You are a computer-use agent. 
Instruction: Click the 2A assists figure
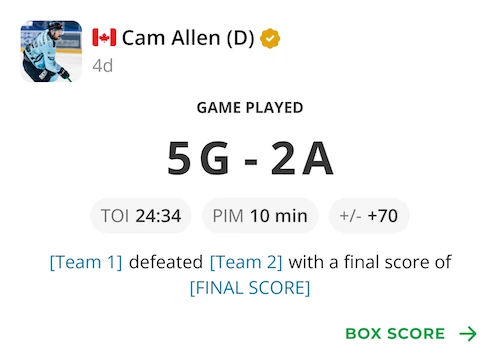302,158
